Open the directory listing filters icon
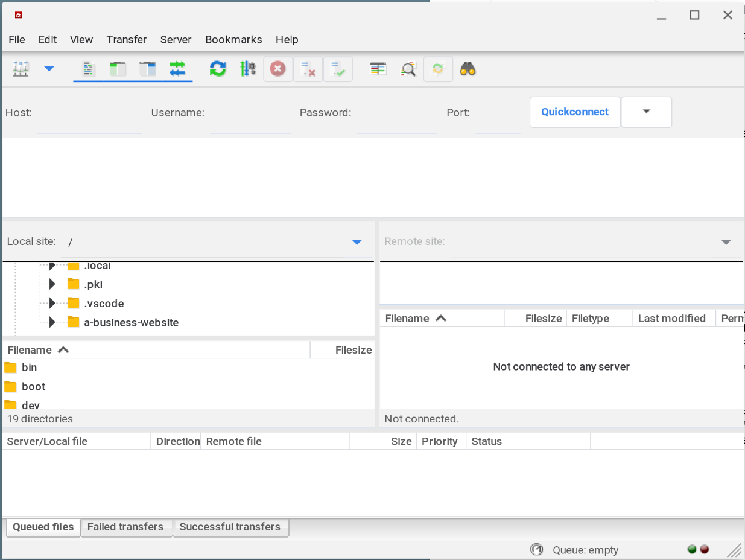Viewport: 745px width, 560px height. [378, 69]
